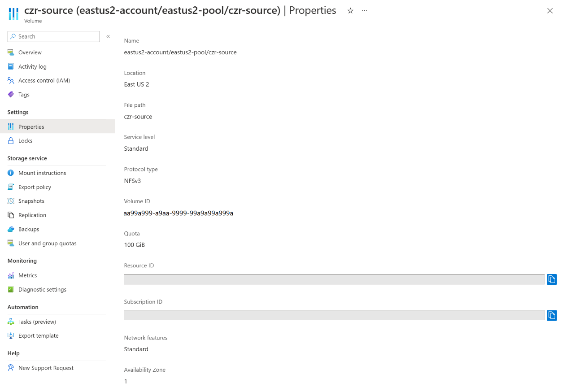
Task: Copy the Resource ID to clipboard
Action: pyautogui.click(x=552, y=279)
